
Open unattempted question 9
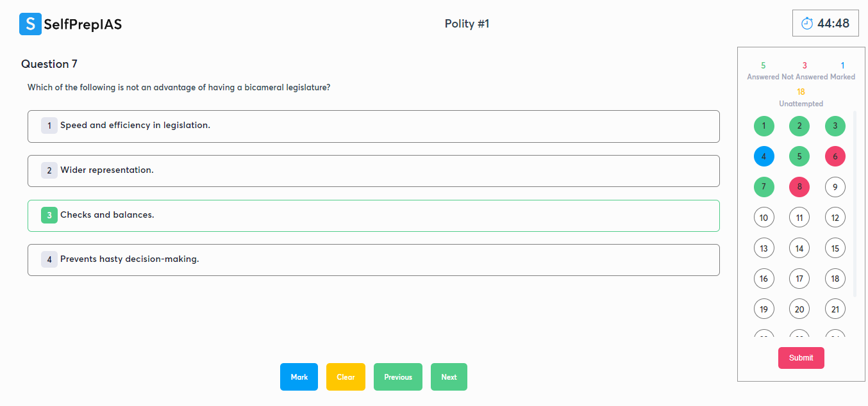tap(835, 187)
